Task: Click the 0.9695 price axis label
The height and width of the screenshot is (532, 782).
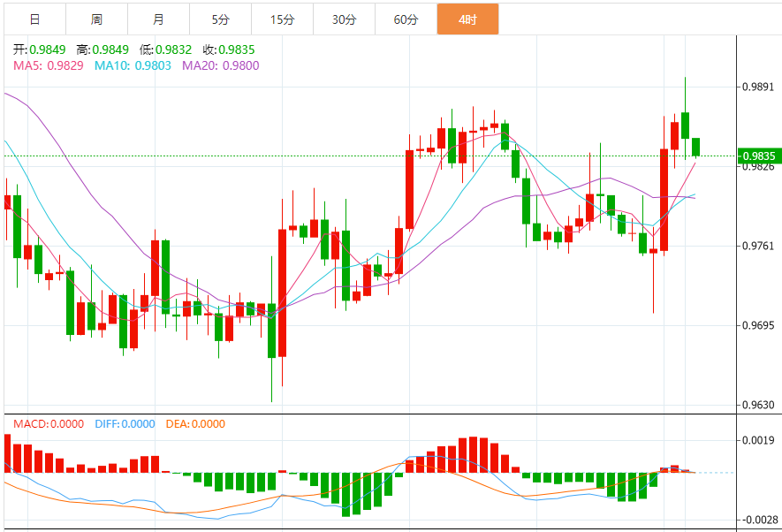Action: click(758, 325)
